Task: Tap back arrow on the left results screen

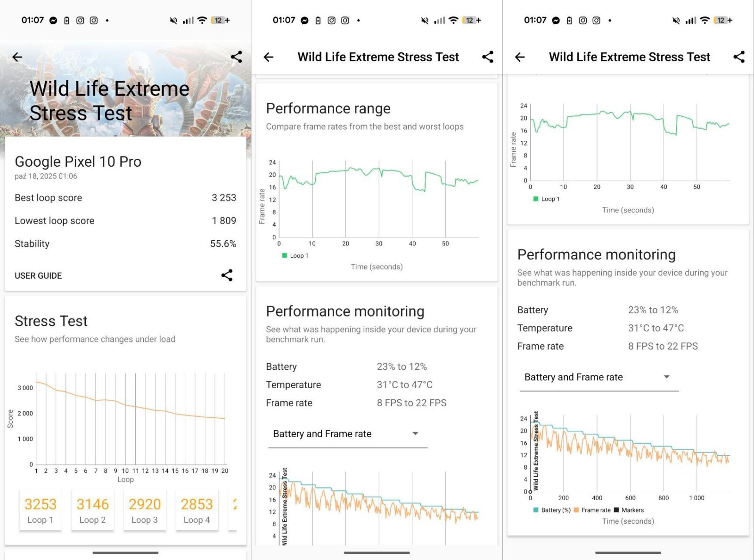Action: [17, 57]
